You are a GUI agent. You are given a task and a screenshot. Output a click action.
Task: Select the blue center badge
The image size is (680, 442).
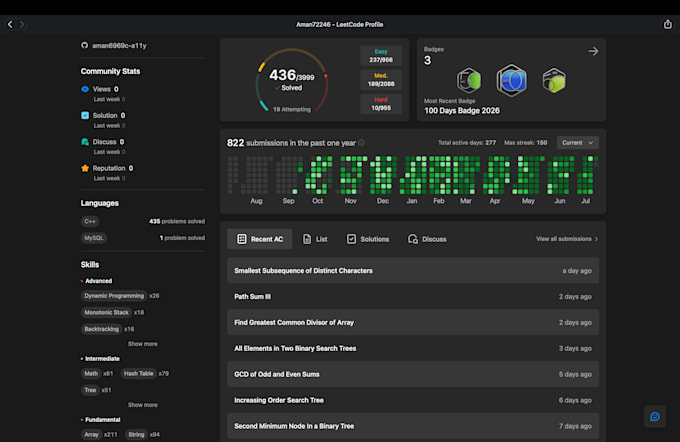pos(512,80)
